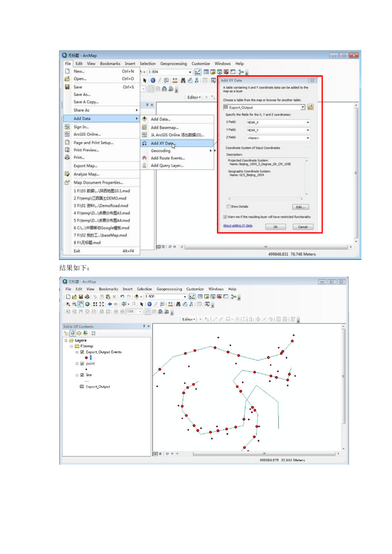Viewport: 392px width, 554px height.
Task: Open Table Of Contents window icon in result ArcMap
Action: [x=200, y=296]
